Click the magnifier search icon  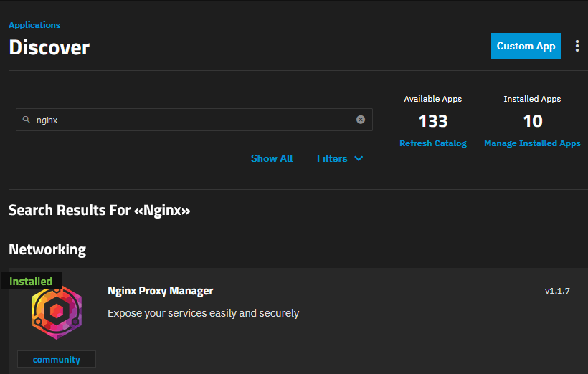[27, 120]
